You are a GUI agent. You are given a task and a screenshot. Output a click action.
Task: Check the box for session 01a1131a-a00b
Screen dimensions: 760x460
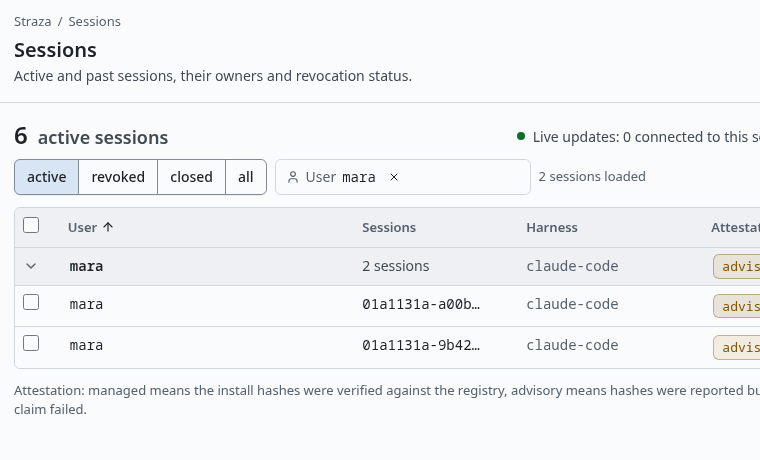pos(31,302)
